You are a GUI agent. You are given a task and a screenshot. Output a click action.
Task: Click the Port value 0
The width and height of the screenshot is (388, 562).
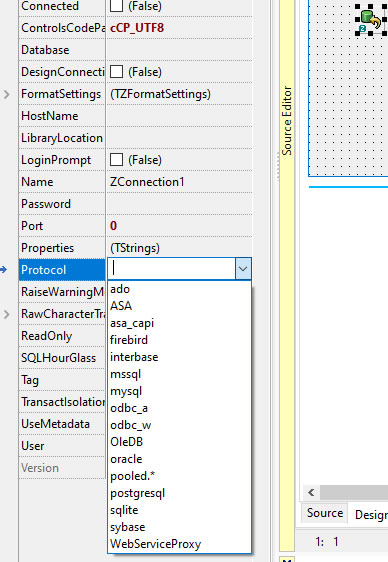pyautogui.click(x=113, y=225)
